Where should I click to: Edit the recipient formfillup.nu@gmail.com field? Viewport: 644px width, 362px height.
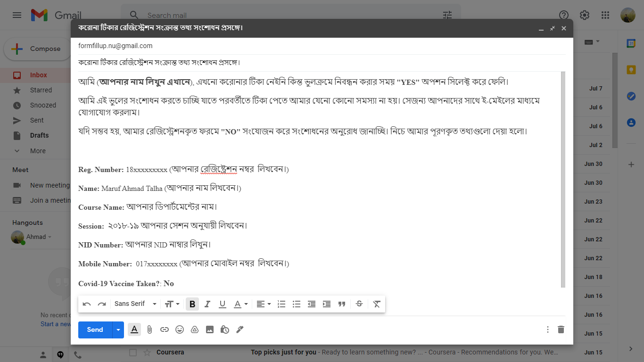click(322, 46)
